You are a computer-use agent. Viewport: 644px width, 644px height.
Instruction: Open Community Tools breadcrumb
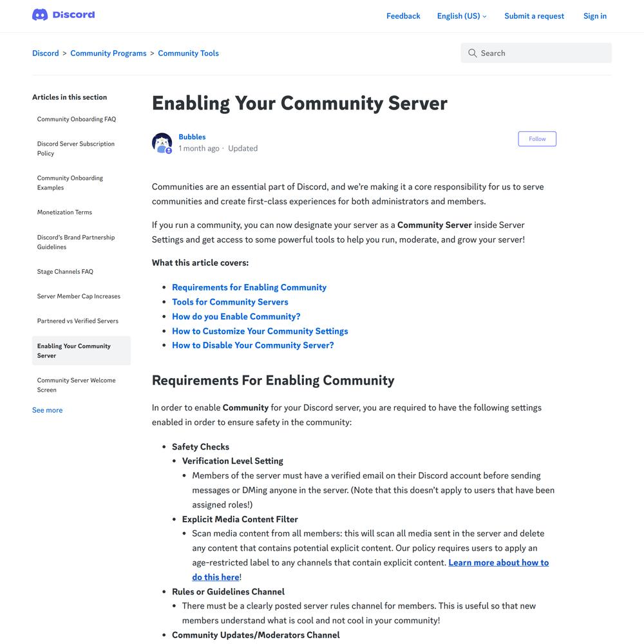(188, 53)
